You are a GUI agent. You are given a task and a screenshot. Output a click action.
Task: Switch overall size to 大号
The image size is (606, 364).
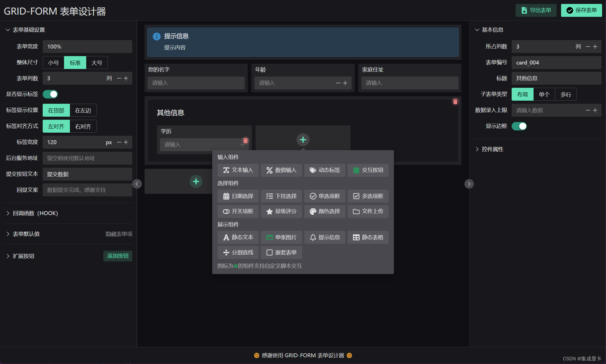tap(97, 63)
